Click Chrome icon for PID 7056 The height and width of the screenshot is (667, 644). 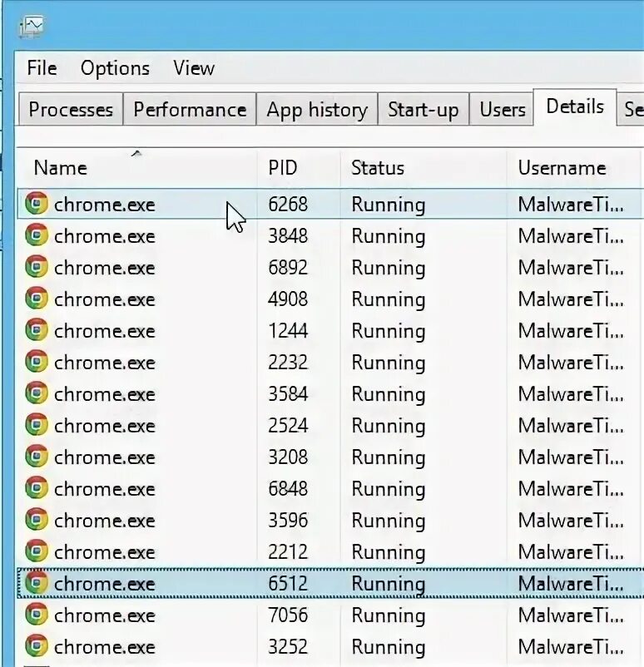click(x=37, y=615)
